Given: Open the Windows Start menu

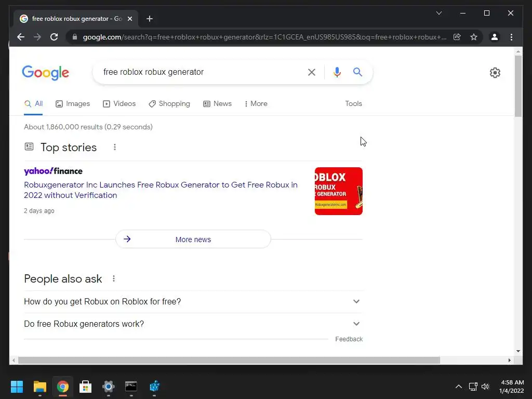Looking at the screenshot, I should (x=17, y=387).
